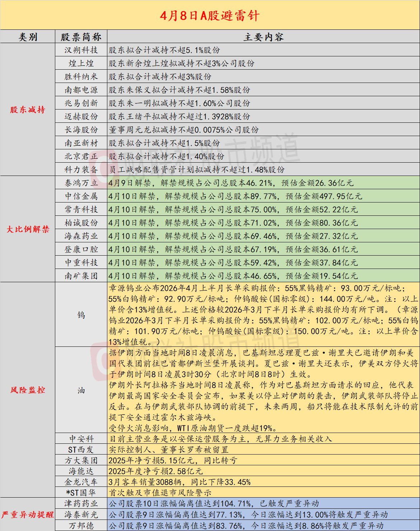The width and height of the screenshot is (420, 531).
Task: Select the 类别 column header
Action: (x=27, y=36)
